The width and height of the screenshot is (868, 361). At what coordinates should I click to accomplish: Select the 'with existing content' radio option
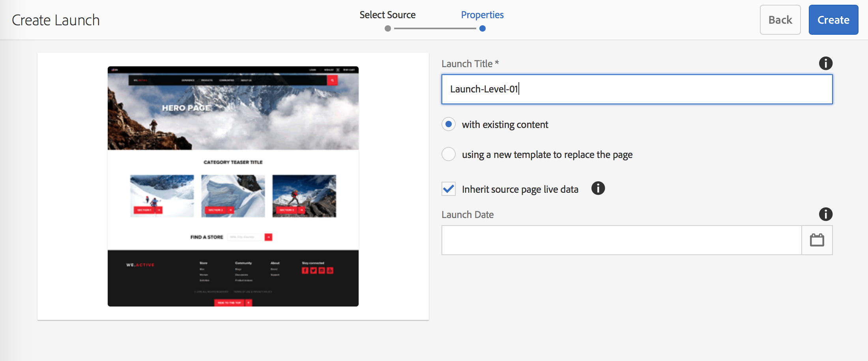click(x=449, y=124)
